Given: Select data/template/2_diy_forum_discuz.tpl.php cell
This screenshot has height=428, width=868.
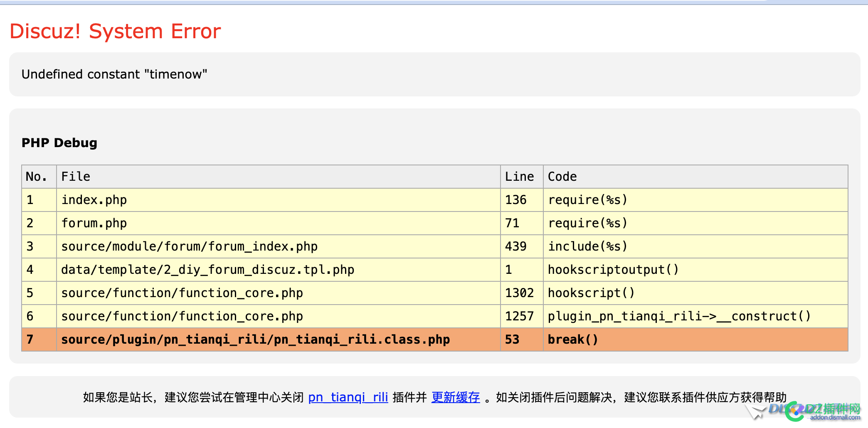Looking at the screenshot, I should coord(279,270).
